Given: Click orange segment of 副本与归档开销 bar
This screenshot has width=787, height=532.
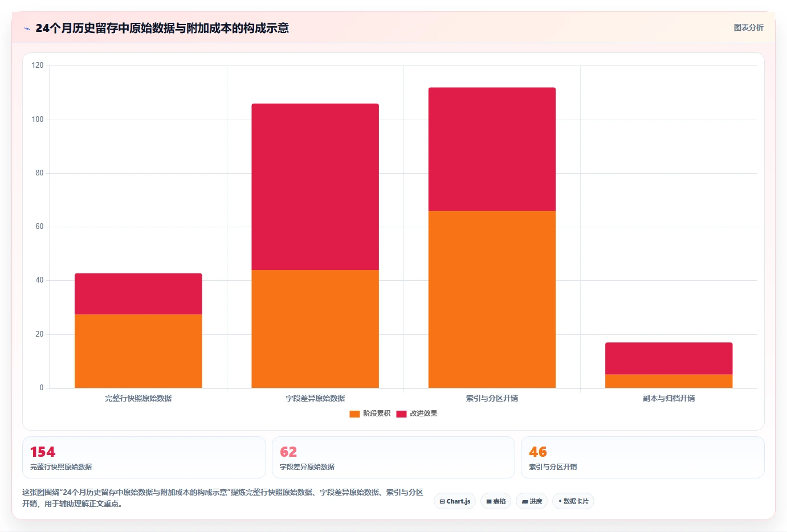Looking at the screenshot, I should (x=669, y=381).
